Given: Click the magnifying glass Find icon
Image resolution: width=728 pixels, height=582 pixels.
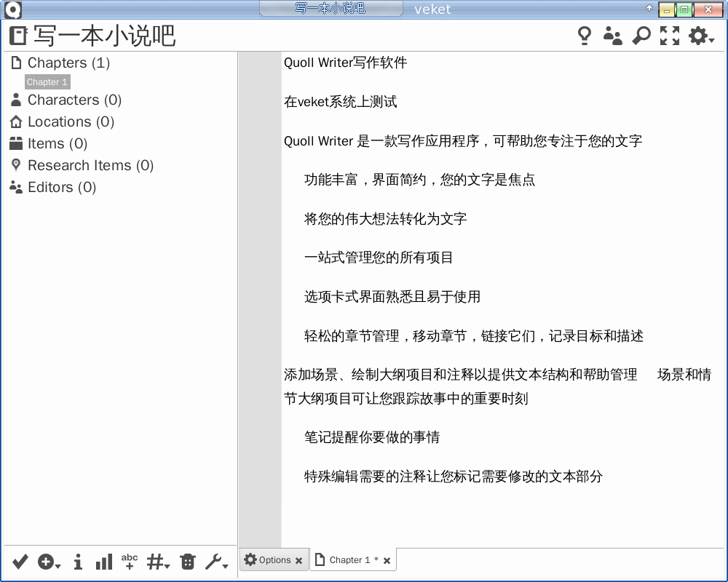Looking at the screenshot, I should pyautogui.click(x=641, y=36).
